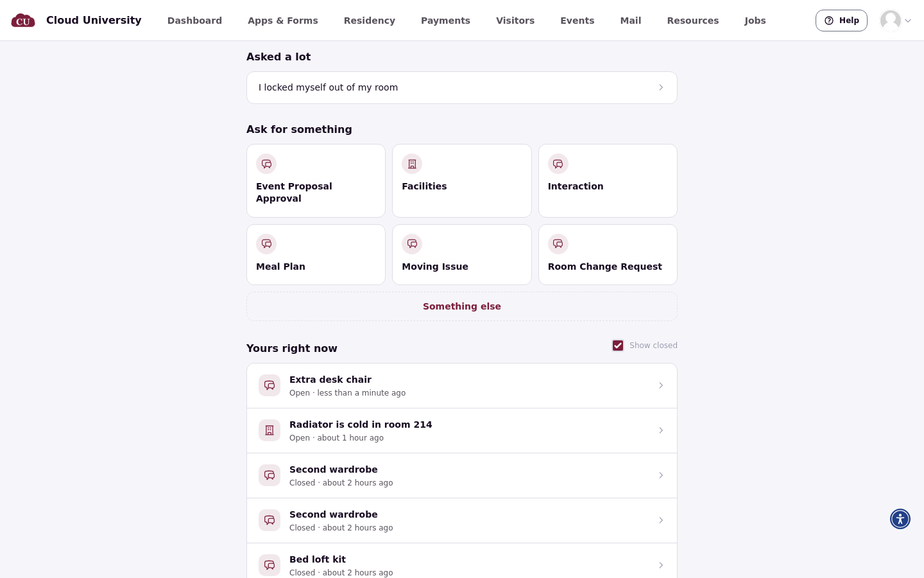Open the Radiator is cold in room 214 request
Screen dimensions: 924x578
pos(462,431)
